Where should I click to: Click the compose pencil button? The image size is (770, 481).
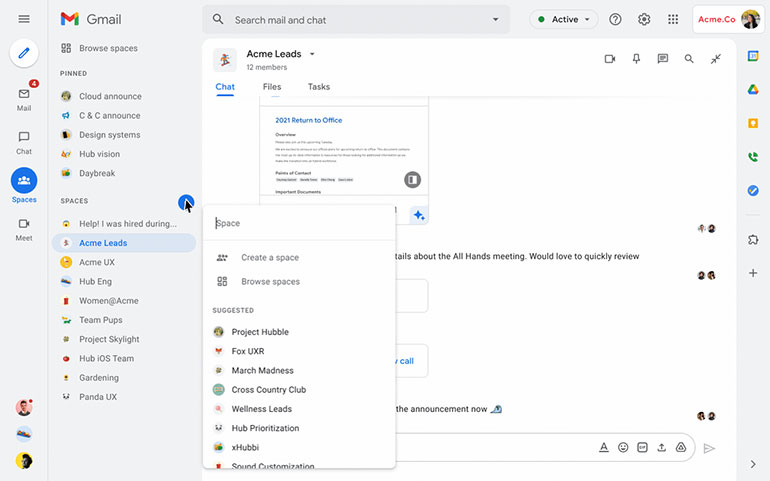click(24, 53)
